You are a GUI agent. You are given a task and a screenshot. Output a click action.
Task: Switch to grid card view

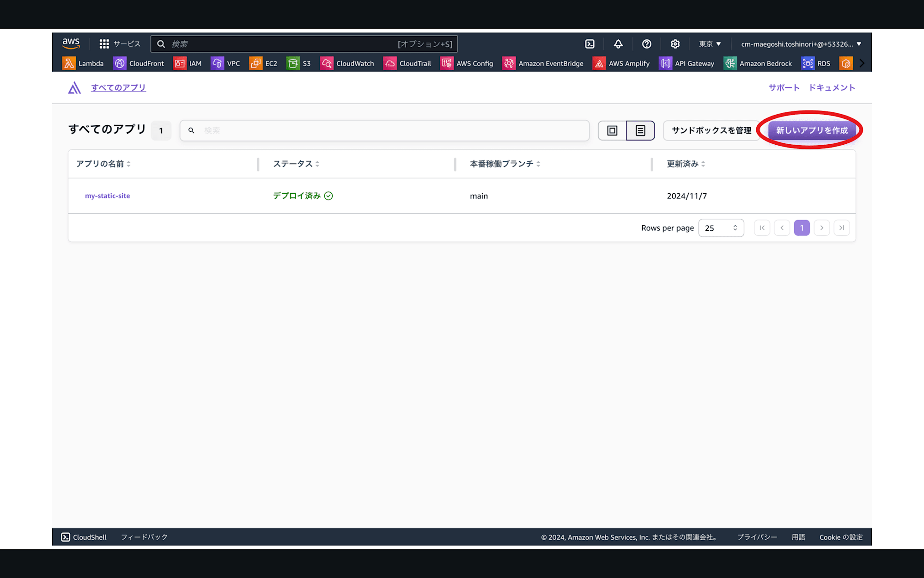coord(612,130)
